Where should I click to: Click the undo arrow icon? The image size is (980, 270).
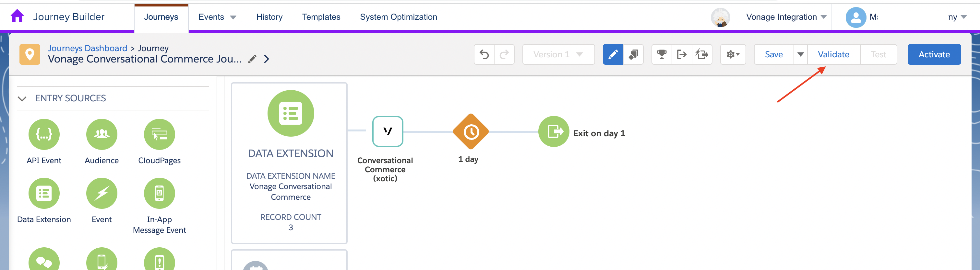[484, 55]
